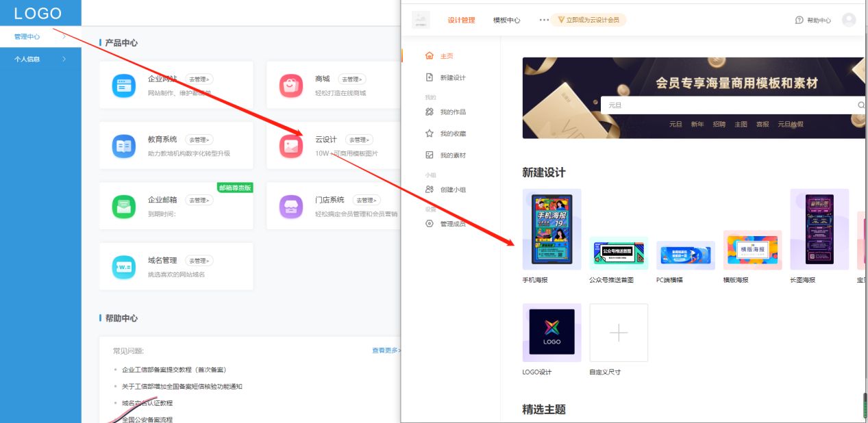This screenshot has width=868, height=423.
Task: Click the 元旦放假 hot keyword
Action: pyautogui.click(x=791, y=125)
